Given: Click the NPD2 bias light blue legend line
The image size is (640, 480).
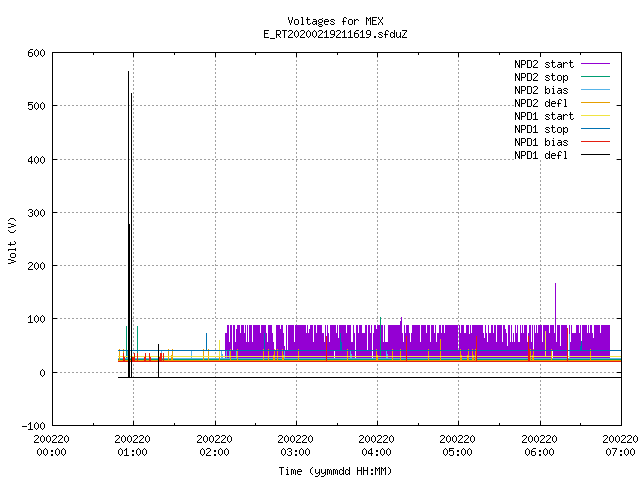Looking at the screenshot, I should [595, 90].
